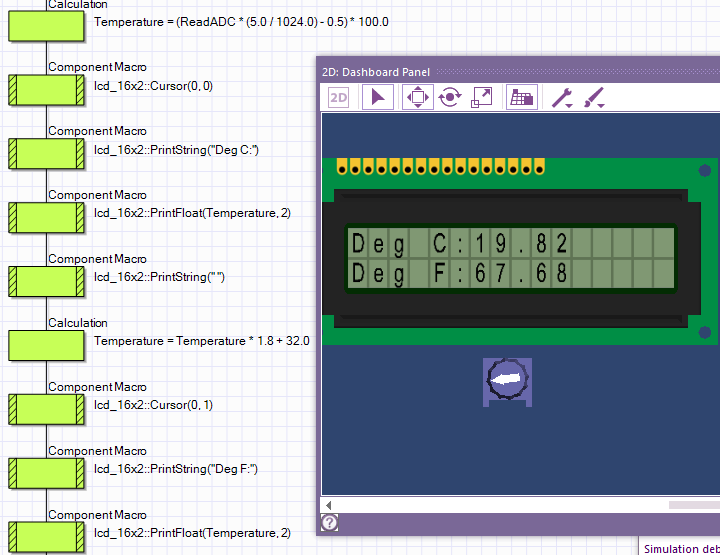
Task: Select the arrow pointer tool in Dashboard Panel
Action: coord(377,97)
